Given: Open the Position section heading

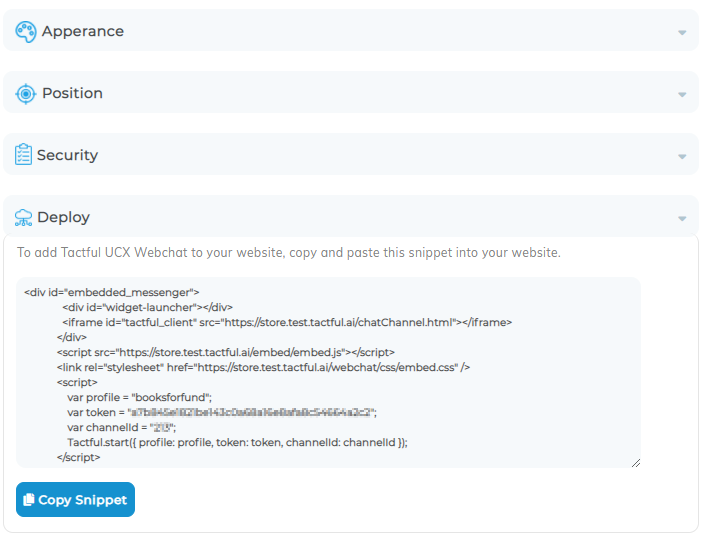Looking at the screenshot, I should click(x=72, y=93).
